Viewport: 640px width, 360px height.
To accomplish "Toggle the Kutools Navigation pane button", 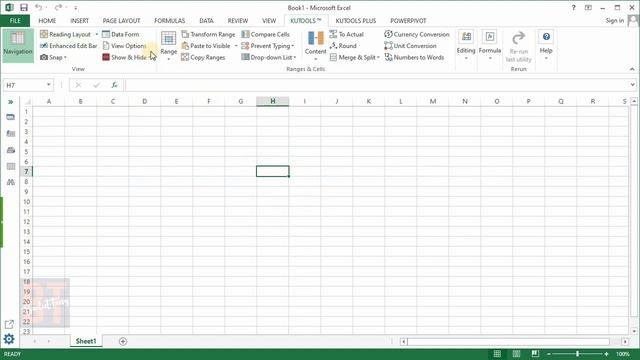I will pyautogui.click(x=18, y=45).
